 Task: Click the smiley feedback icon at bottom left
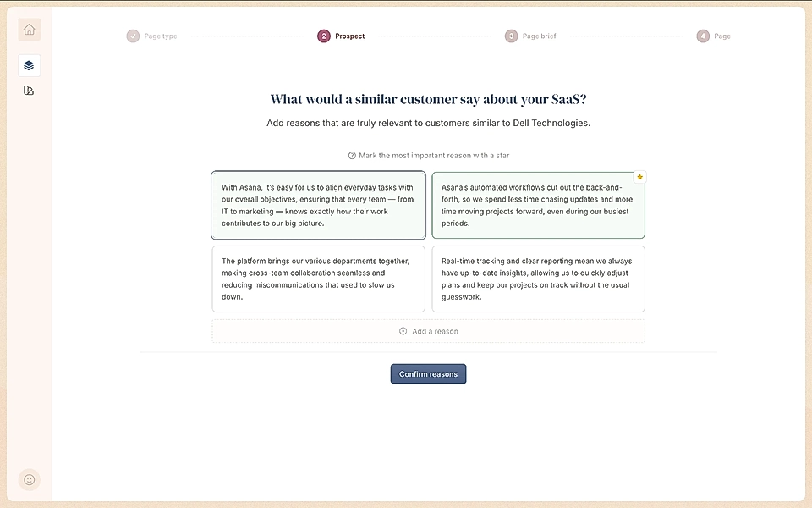tap(29, 479)
